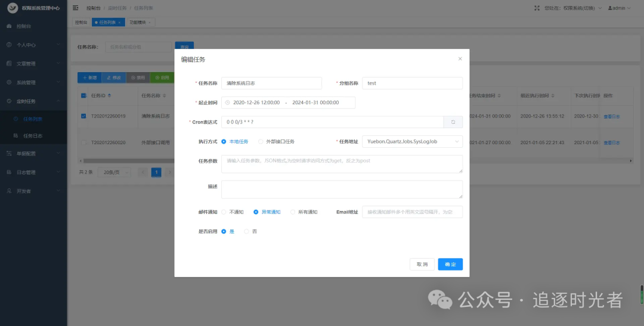
Task: Close the 任务列表 tab with its x
Action: click(119, 23)
